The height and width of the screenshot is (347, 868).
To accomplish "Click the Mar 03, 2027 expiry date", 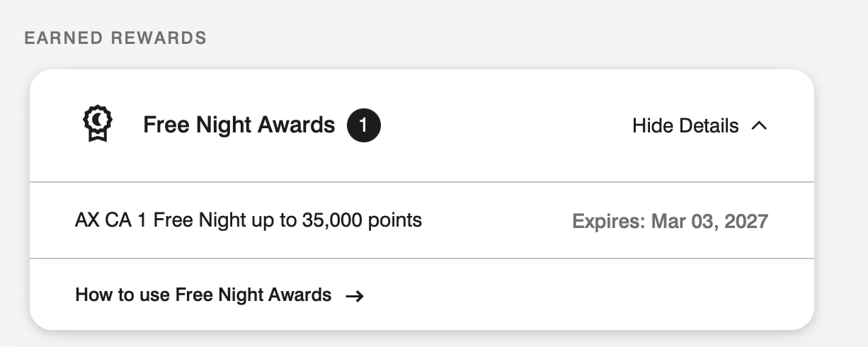I will point(709,221).
